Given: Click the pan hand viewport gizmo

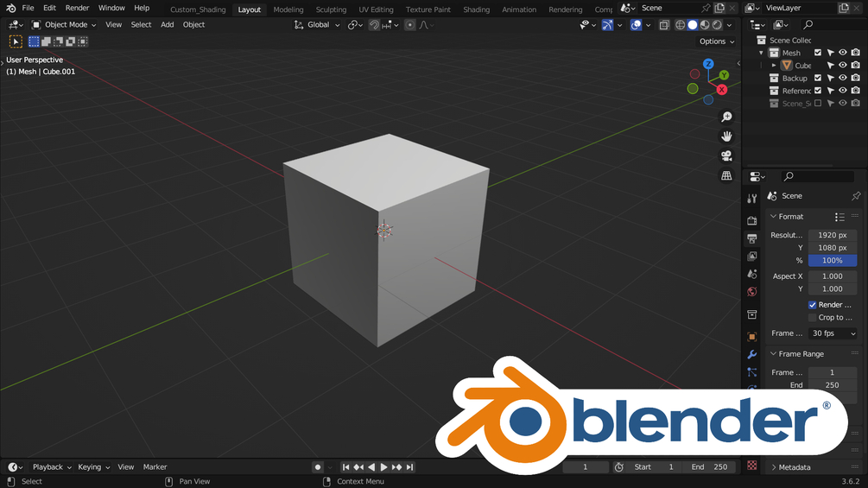Looking at the screenshot, I should [x=726, y=136].
